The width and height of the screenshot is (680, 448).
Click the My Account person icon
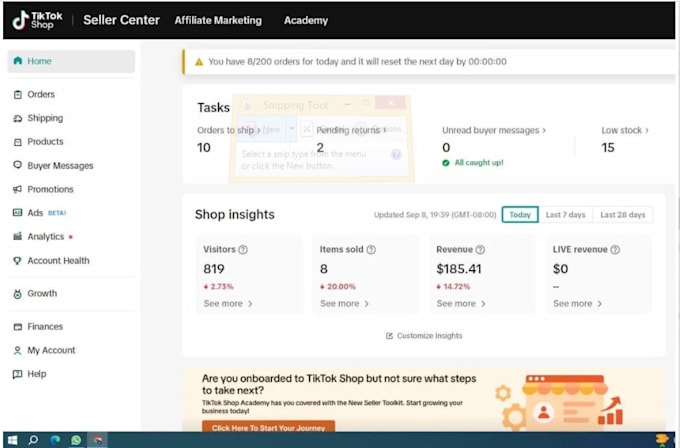click(17, 350)
